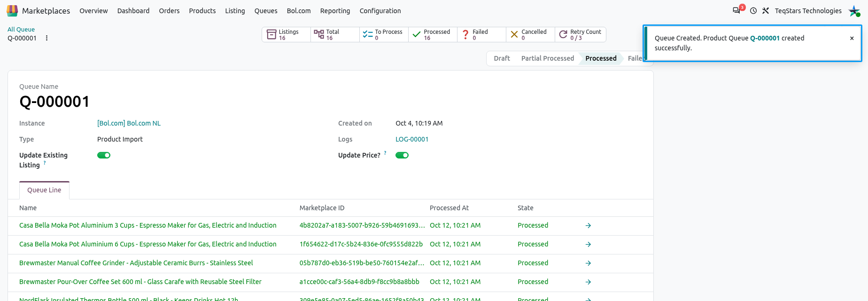Click the user avatar star icon

click(854, 11)
